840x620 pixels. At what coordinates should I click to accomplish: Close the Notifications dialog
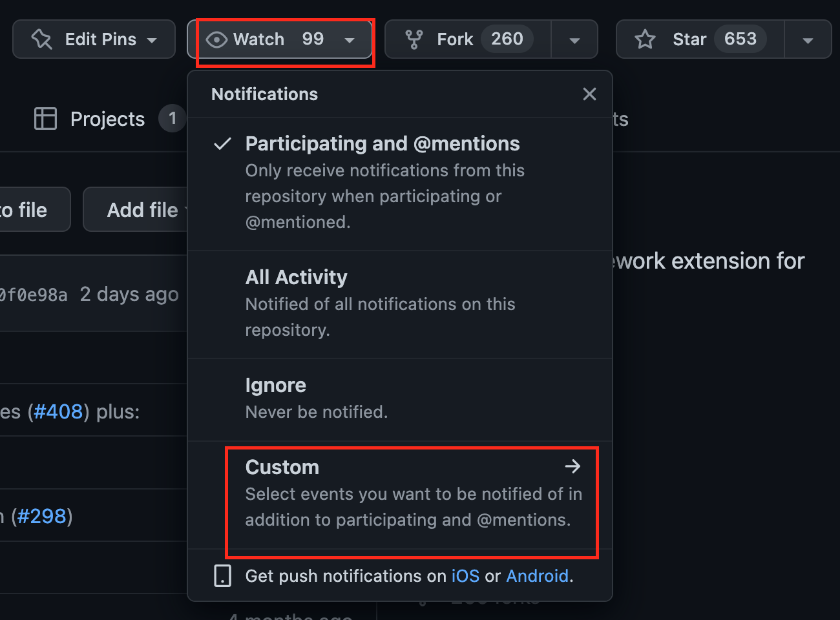[589, 94]
